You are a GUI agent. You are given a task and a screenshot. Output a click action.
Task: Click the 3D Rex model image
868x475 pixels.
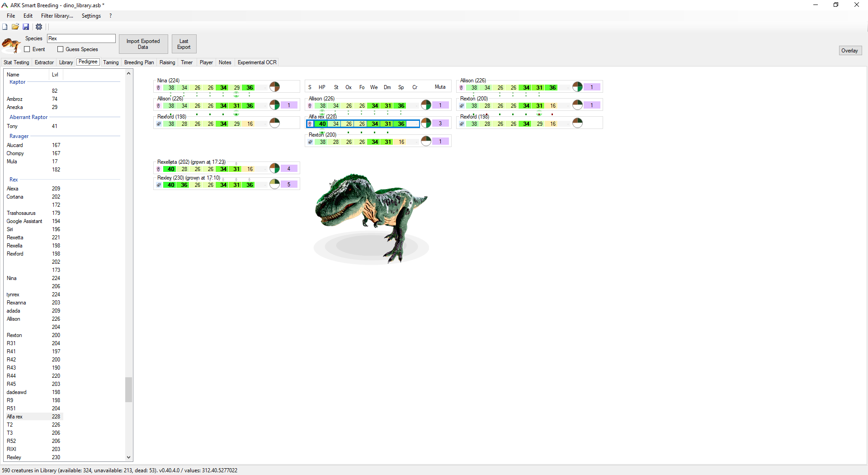coord(371,218)
